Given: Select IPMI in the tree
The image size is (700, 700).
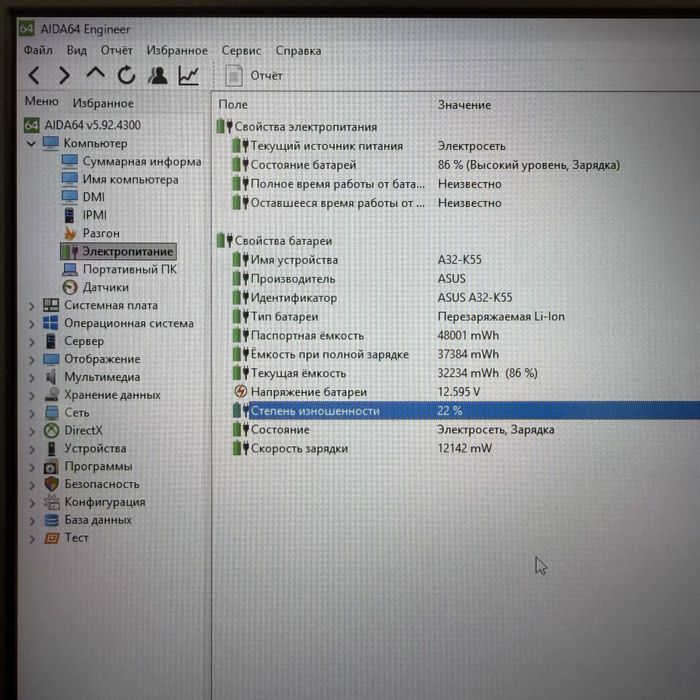Looking at the screenshot, I should 85,215.
